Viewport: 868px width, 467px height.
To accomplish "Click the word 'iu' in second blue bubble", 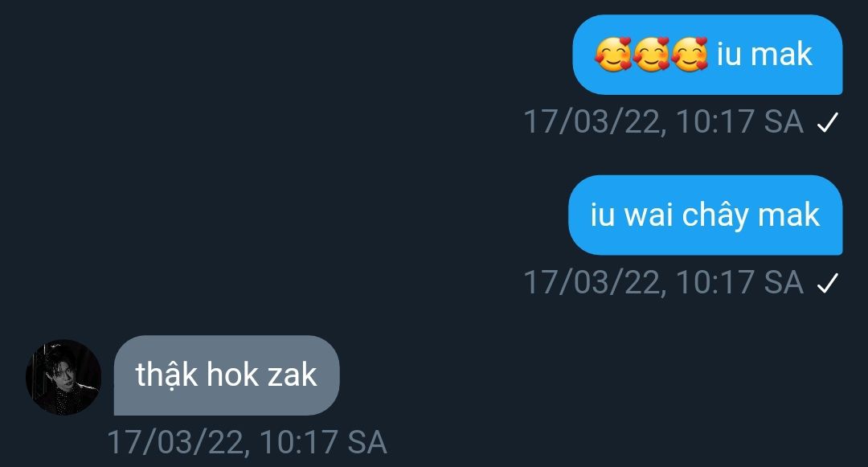I will point(603,215).
